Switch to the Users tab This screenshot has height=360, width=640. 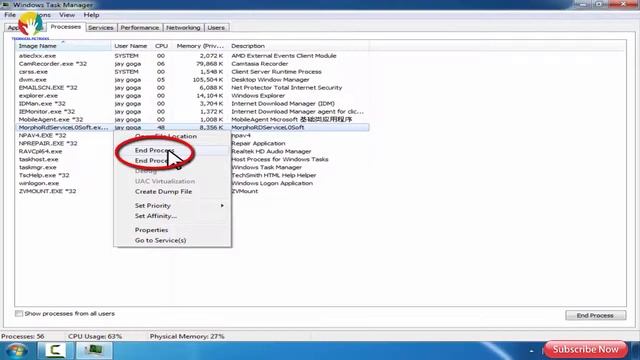click(x=216, y=28)
